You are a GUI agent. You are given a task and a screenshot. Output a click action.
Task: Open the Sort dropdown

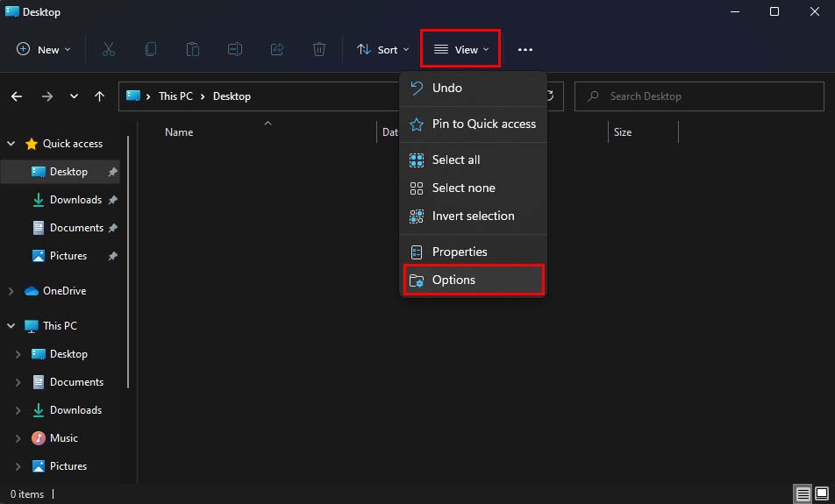(383, 50)
